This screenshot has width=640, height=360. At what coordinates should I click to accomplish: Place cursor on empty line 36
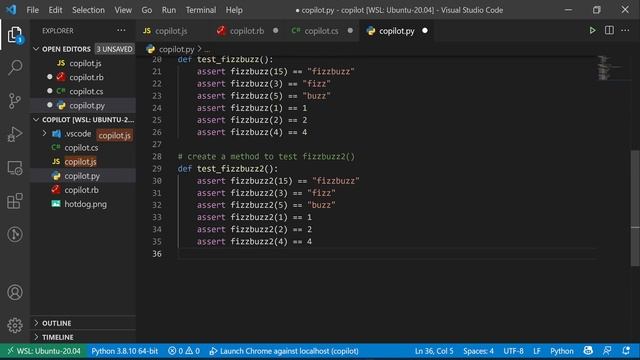click(386, 253)
